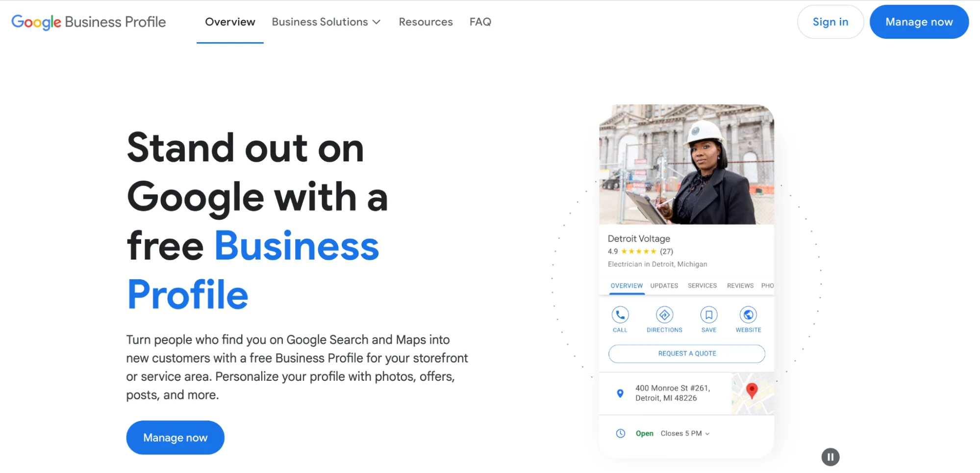Collapse the Business Solutions dropdown arrow

coord(377,22)
